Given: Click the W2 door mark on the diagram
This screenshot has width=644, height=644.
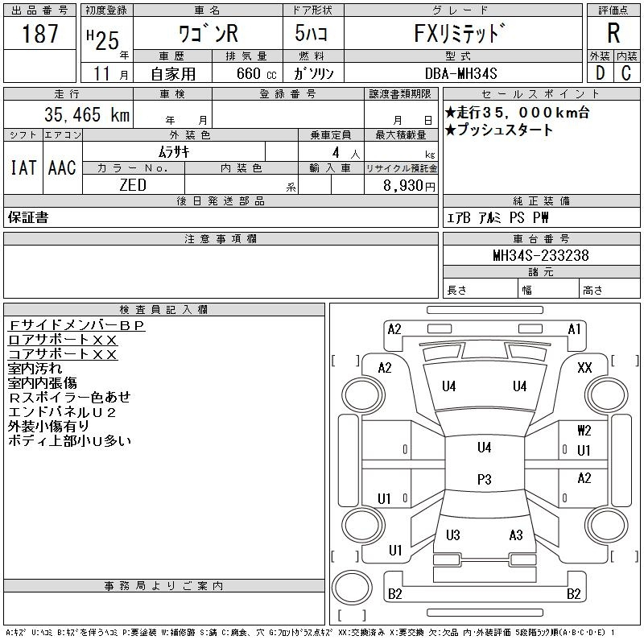Looking at the screenshot, I should 584,431.
